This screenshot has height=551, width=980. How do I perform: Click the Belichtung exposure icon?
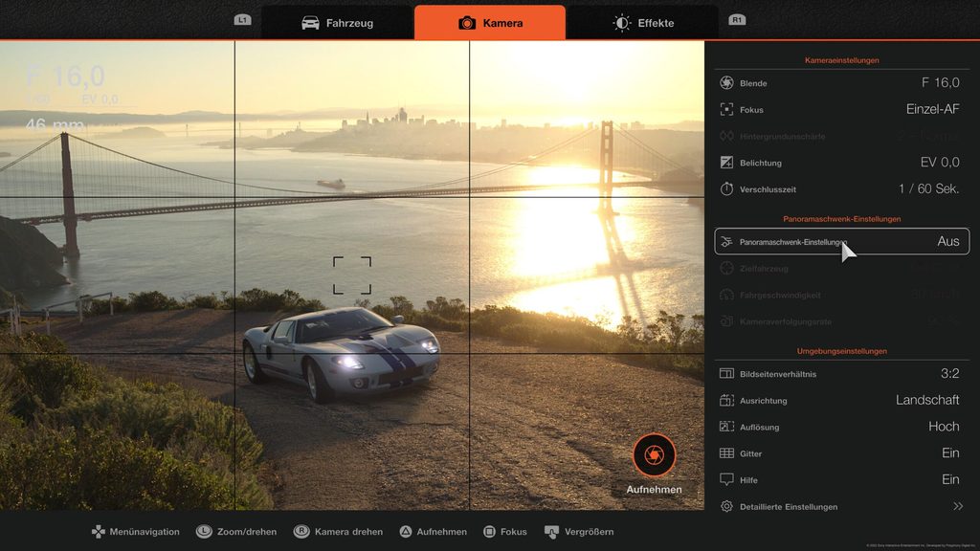pyautogui.click(x=726, y=163)
